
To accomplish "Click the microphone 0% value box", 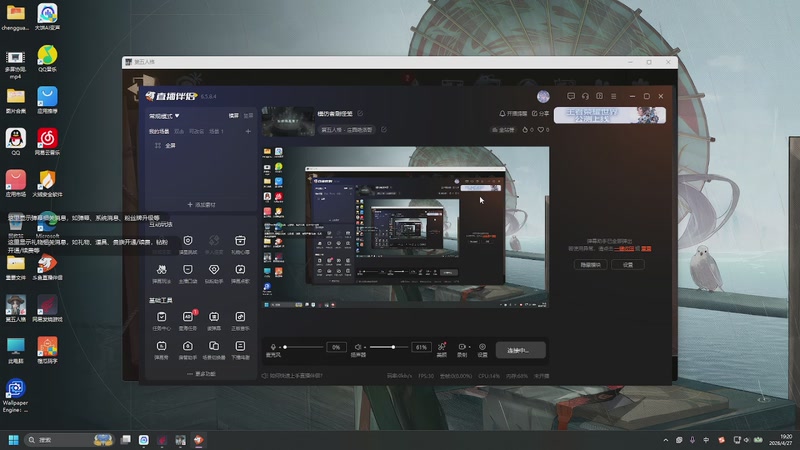I will (336, 347).
